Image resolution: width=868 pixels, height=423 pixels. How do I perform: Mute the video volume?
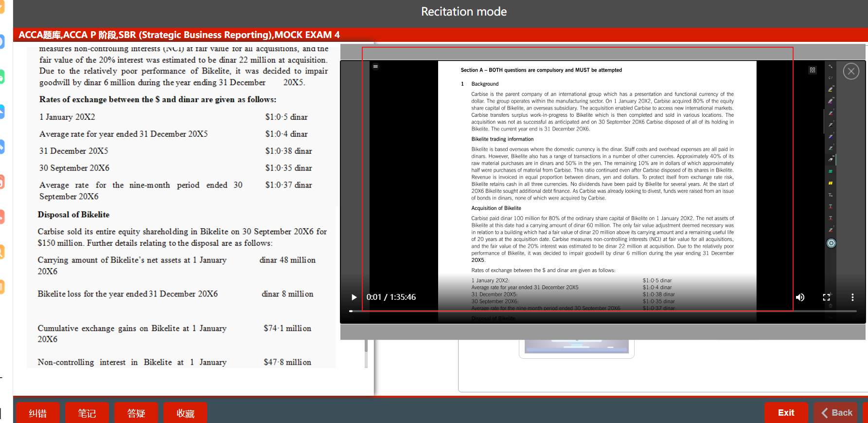(x=800, y=297)
